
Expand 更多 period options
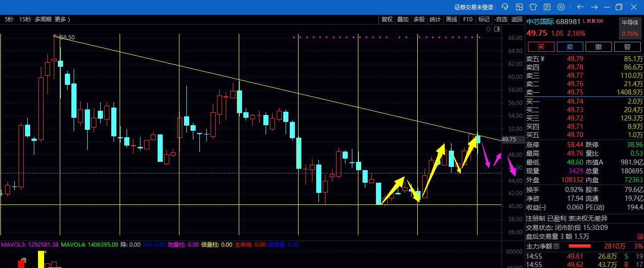62,19
